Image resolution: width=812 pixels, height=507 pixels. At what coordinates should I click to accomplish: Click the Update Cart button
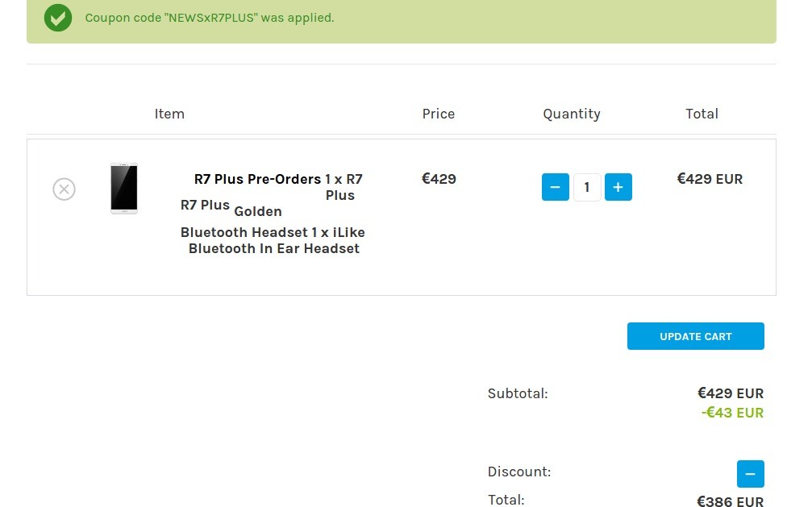(x=696, y=336)
